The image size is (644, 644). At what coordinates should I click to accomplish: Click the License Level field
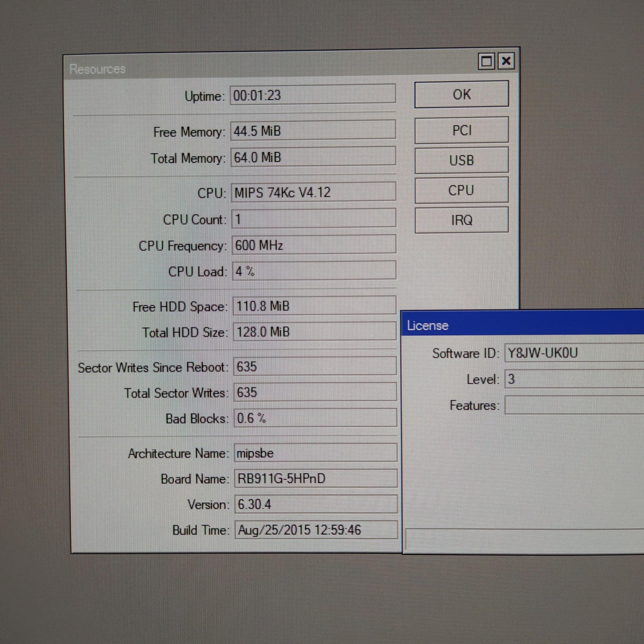(573, 379)
